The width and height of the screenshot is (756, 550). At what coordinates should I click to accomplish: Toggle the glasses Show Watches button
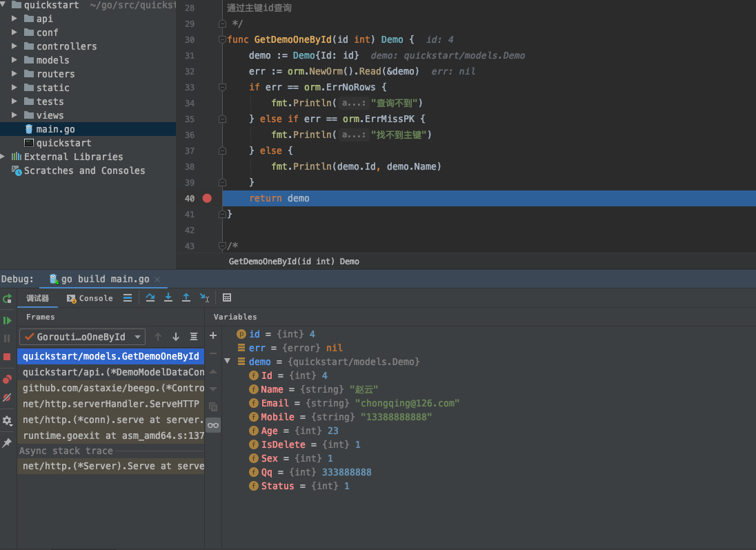pyautogui.click(x=213, y=425)
